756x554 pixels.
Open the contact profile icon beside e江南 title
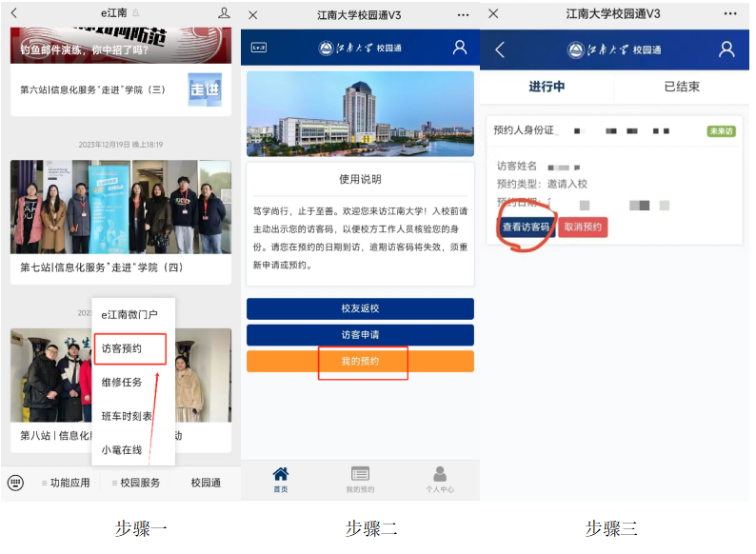tap(224, 13)
